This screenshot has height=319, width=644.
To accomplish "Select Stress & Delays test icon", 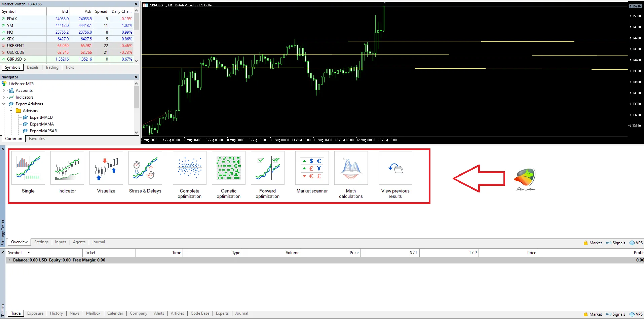I will 145,168.
